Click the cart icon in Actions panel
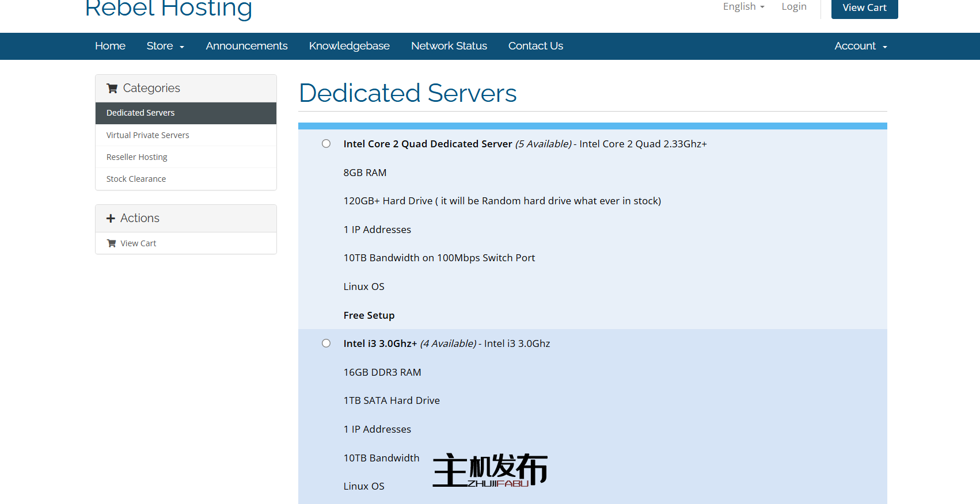 (111, 243)
